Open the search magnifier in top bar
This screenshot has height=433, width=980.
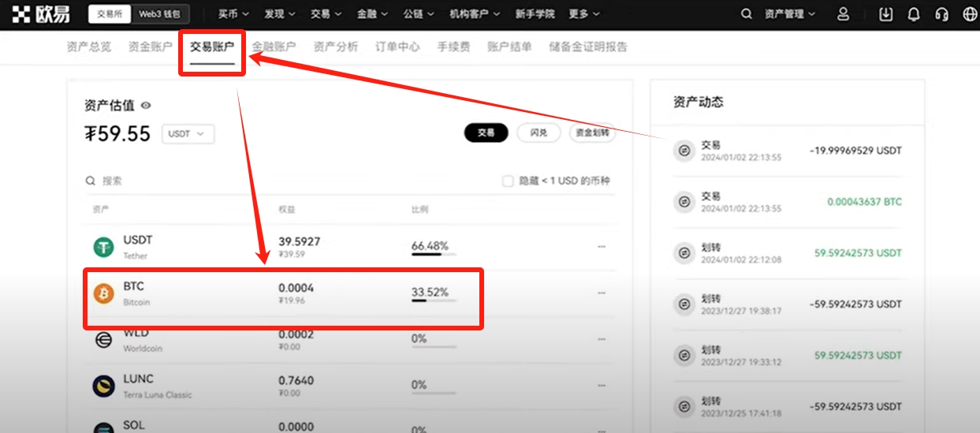pos(746,14)
